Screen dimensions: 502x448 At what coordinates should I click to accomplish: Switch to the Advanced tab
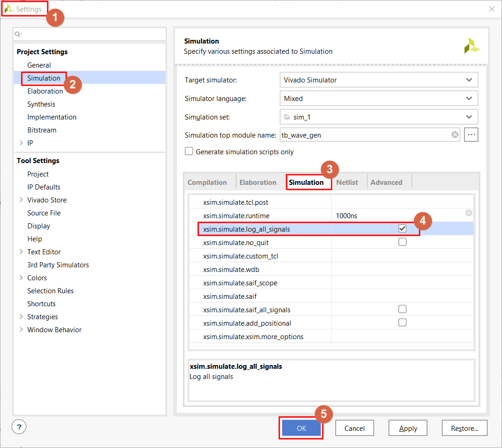coord(386,182)
